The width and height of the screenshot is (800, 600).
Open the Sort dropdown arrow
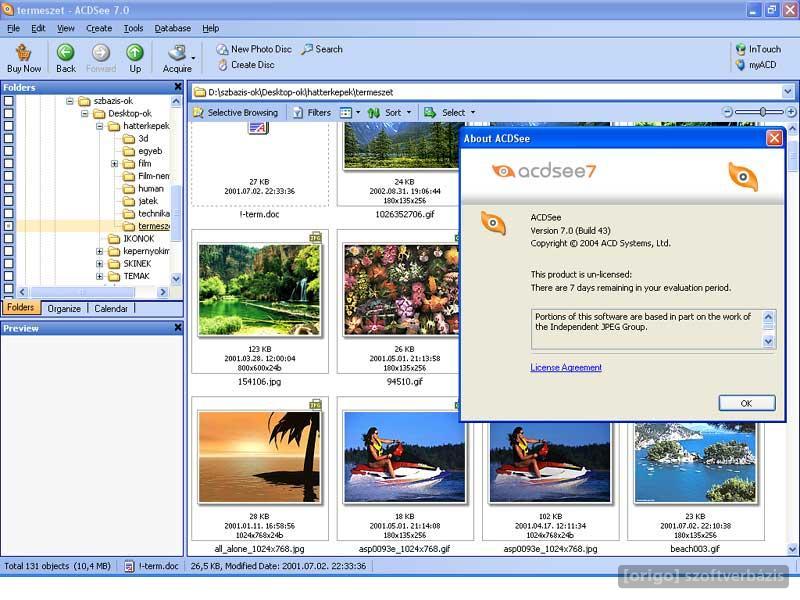pyautogui.click(x=409, y=113)
